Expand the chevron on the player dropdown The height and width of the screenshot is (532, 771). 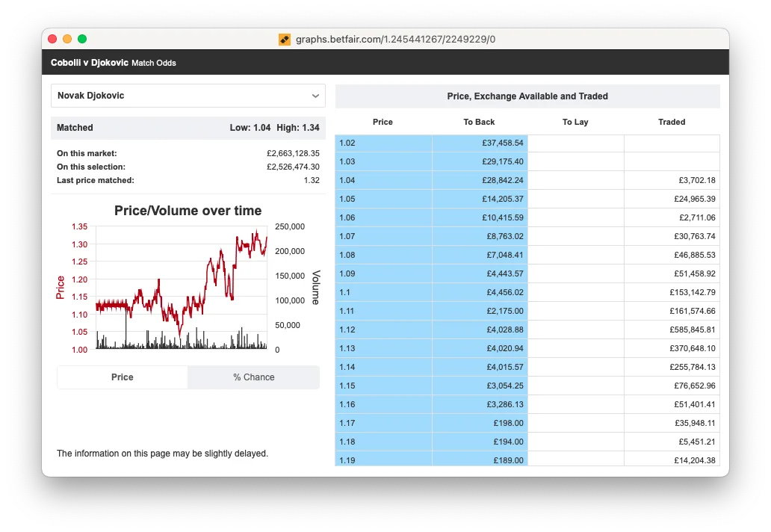coord(315,96)
